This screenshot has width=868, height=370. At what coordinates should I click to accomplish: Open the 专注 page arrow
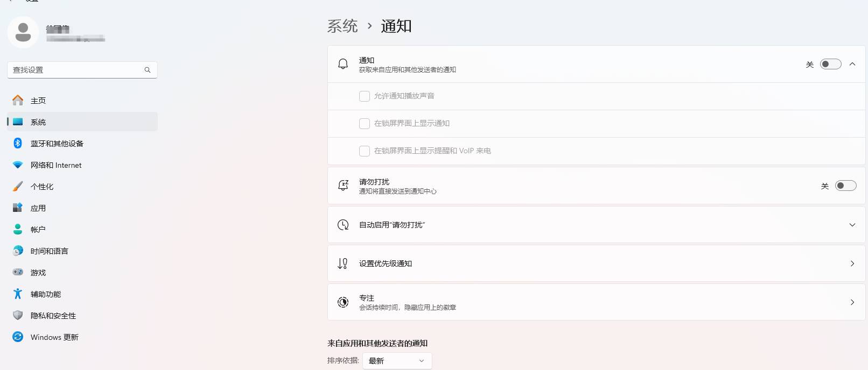852,302
